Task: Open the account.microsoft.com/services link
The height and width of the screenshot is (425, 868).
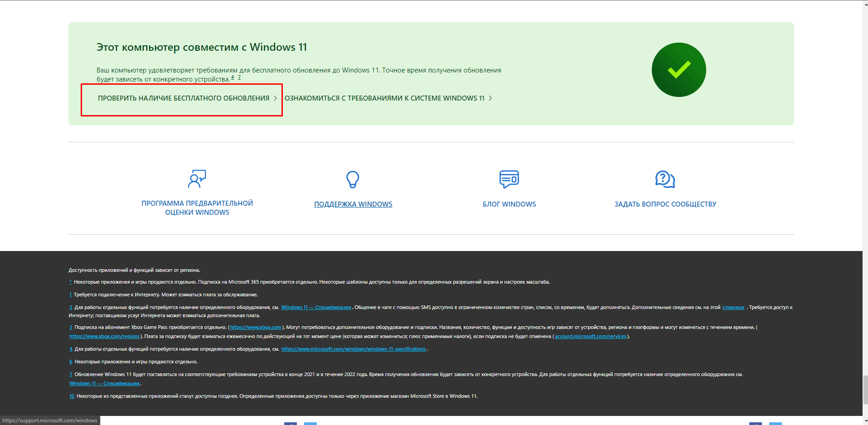Action: coord(590,337)
